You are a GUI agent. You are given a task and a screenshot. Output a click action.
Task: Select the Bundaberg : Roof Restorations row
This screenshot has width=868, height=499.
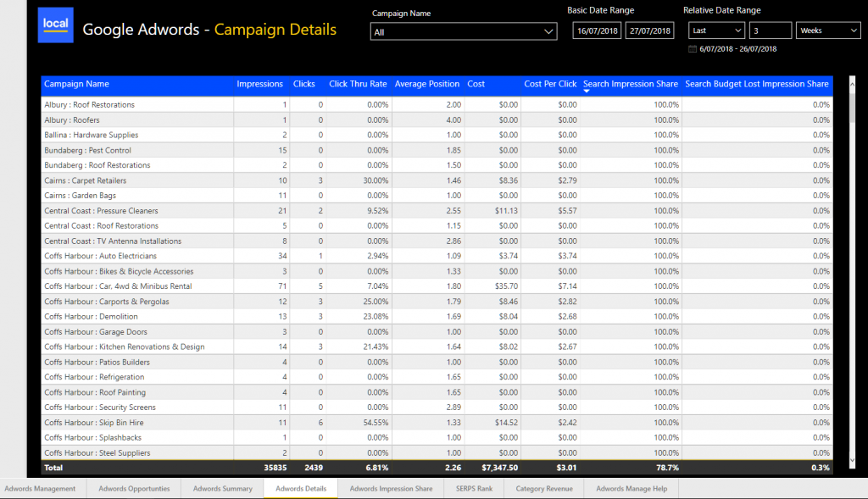click(x=437, y=165)
